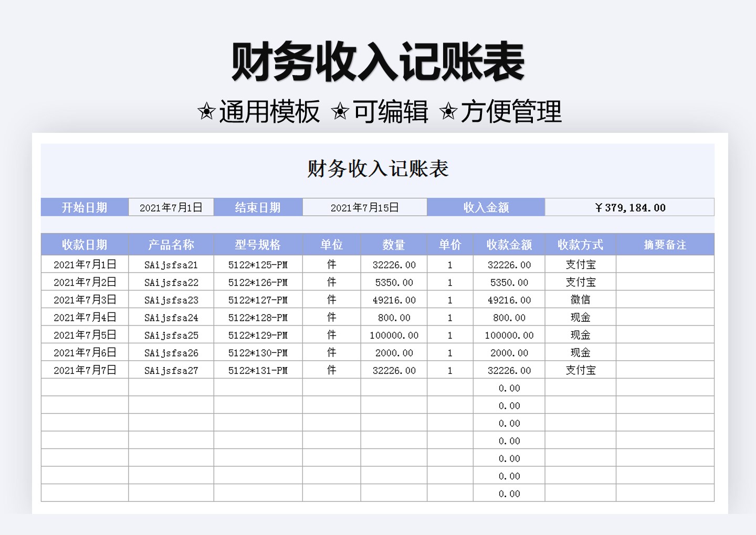Click the 微信 payment method cell

tap(580, 299)
